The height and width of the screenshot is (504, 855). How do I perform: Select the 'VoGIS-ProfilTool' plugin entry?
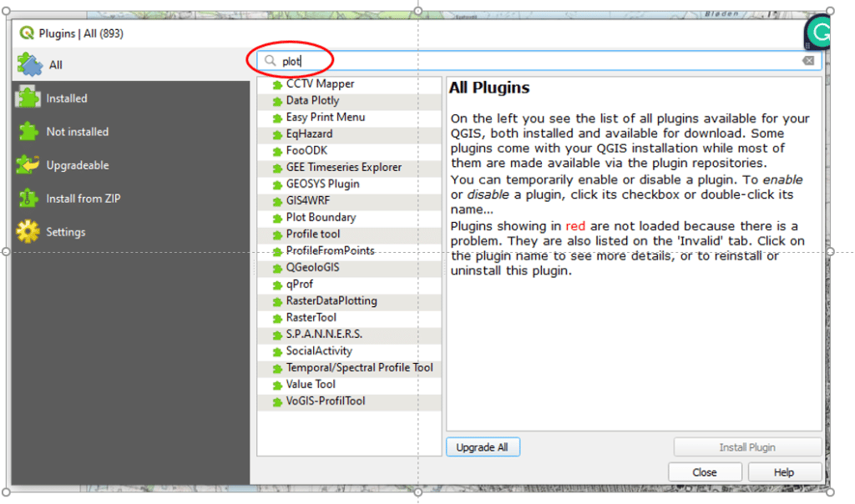click(x=349, y=401)
